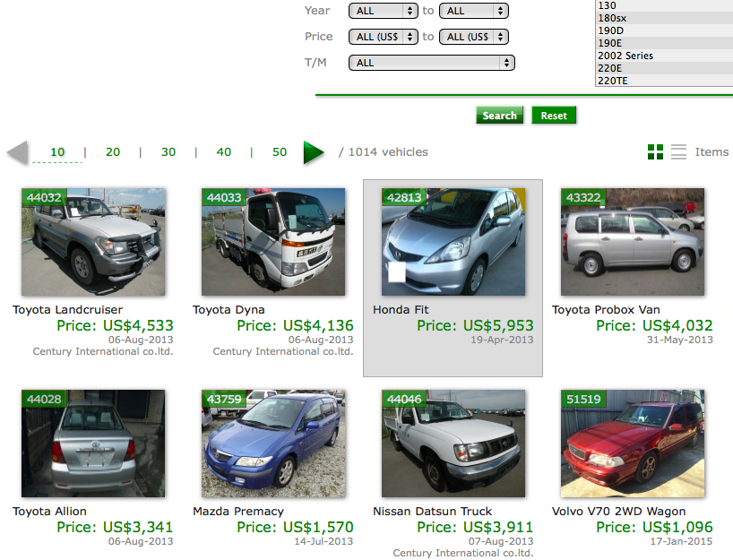Click Toyota Allion title

[49, 512]
